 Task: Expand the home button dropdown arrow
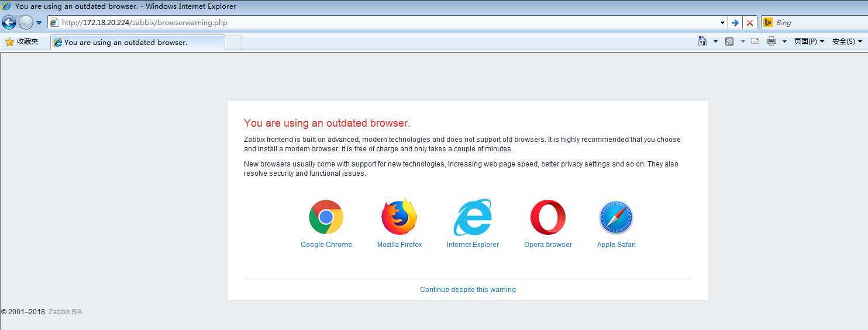pyautogui.click(x=715, y=41)
